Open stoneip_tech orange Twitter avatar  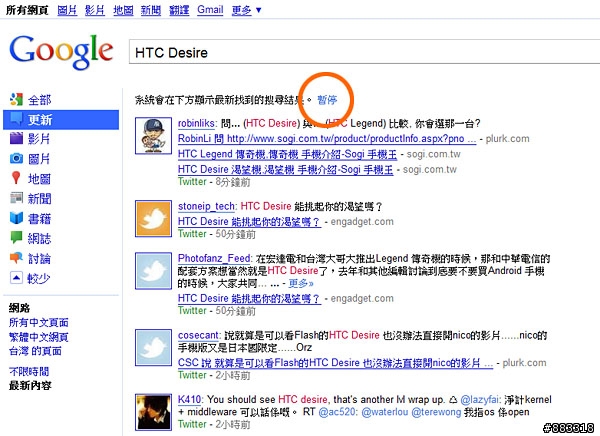point(153,219)
